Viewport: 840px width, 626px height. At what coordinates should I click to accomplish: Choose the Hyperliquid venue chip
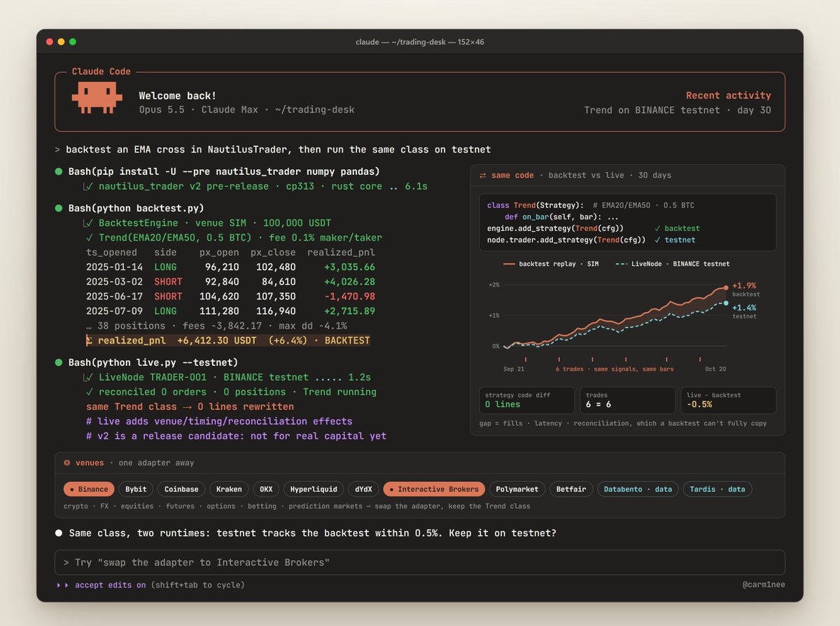coord(314,490)
